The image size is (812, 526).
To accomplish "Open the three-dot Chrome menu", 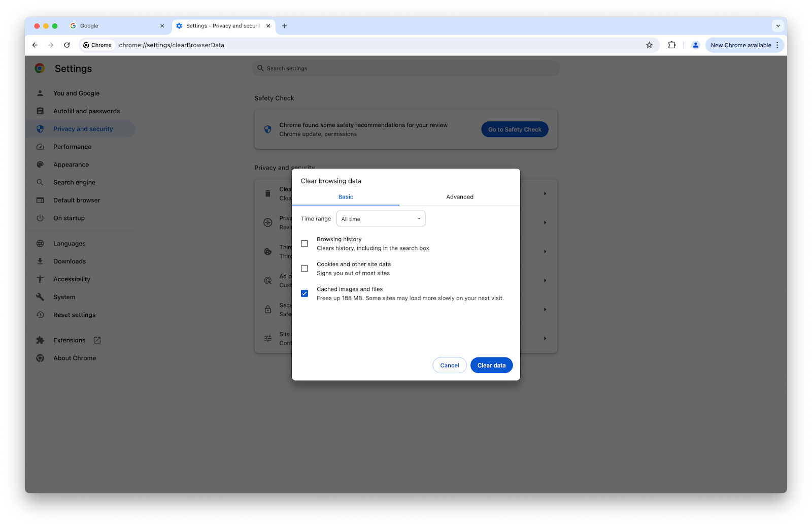I will coord(779,45).
